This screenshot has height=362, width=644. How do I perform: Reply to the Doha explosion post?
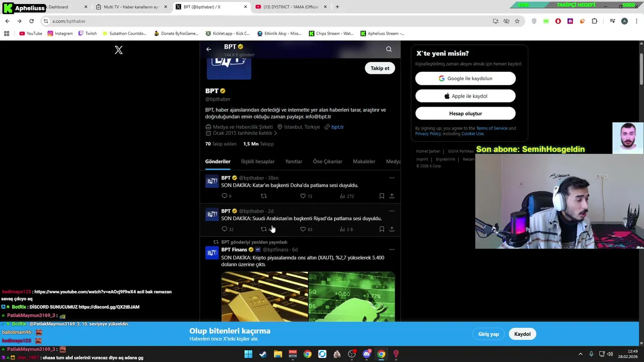(224, 196)
